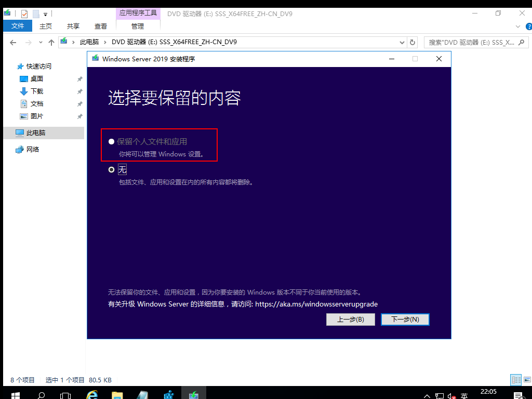Open the 文件 menu in Explorer
The width and height of the screenshot is (532, 399).
pyautogui.click(x=18, y=25)
